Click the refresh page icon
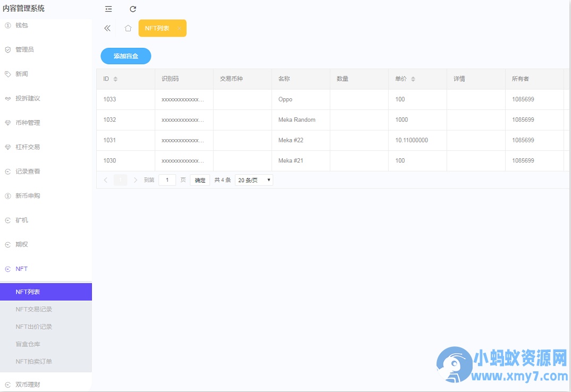 (x=133, y=9)
